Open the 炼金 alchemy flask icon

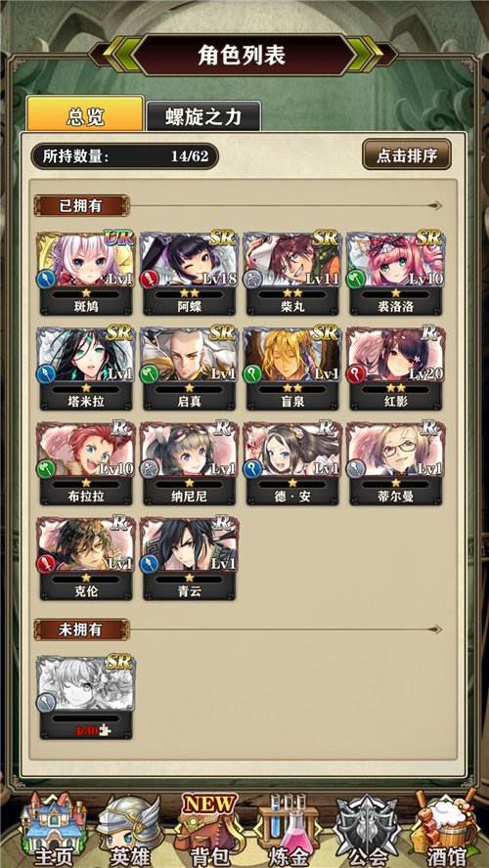coord(289,830)
